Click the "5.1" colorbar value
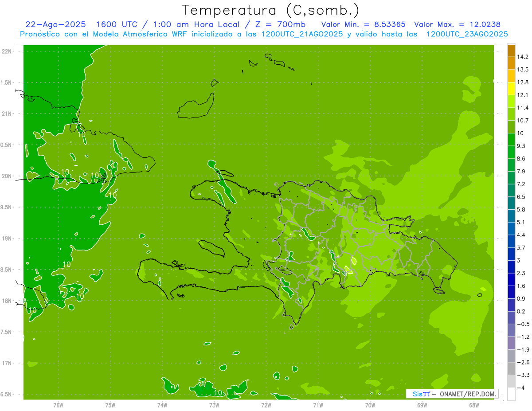The height and width of the screenshot is (411, 532). [521, 222]
